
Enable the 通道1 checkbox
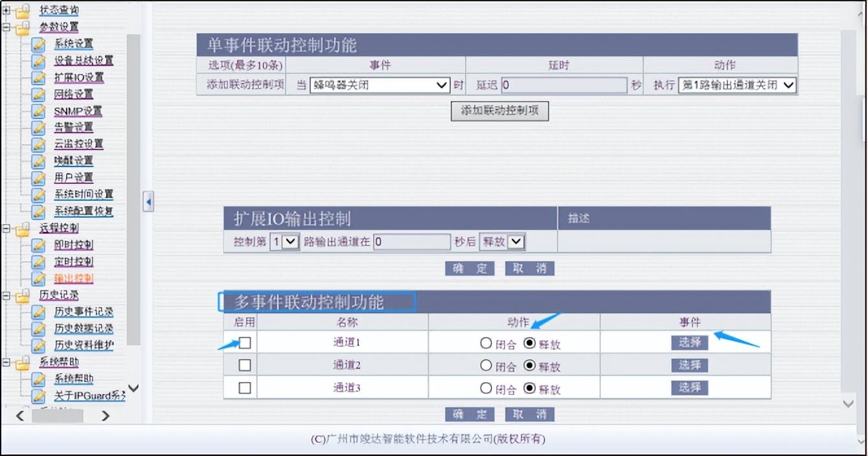point(245,343)
